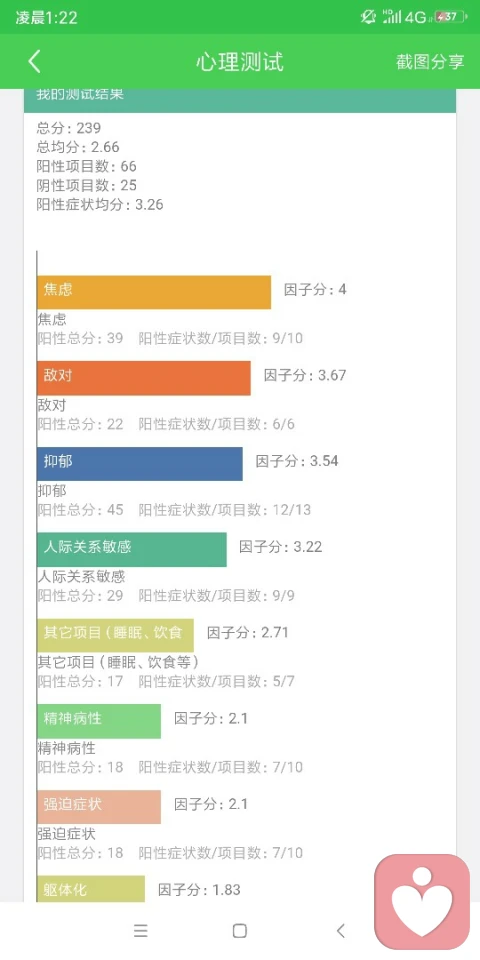Tap the pink heart floating icon
480x960 pixels.
click(422, 902)
